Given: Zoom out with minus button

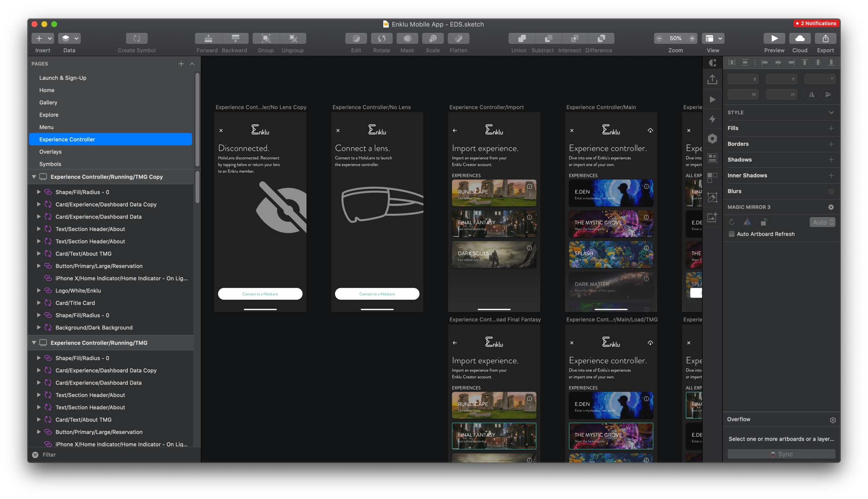Looking at the screenshot, I should 659,38.
